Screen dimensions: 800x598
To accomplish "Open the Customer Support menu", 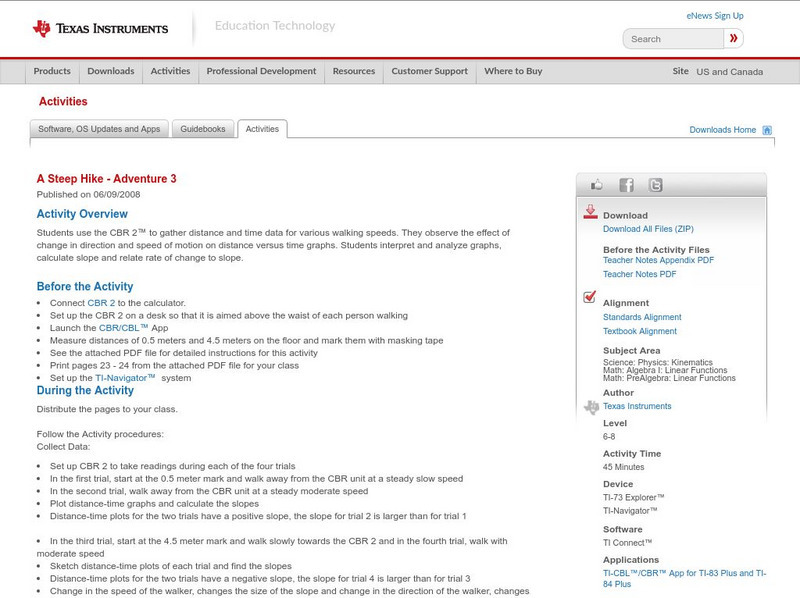I will pyautogui.click(x=430, y=71).
